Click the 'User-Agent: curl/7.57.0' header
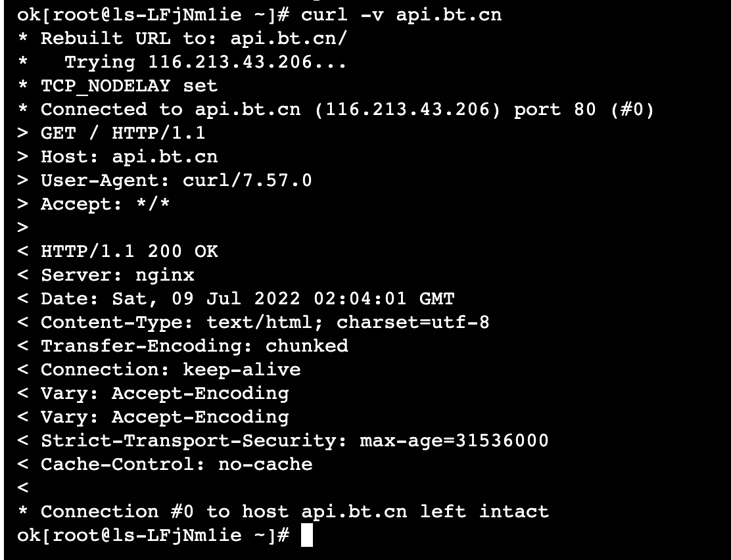731x560 pixels. (176, 180)
